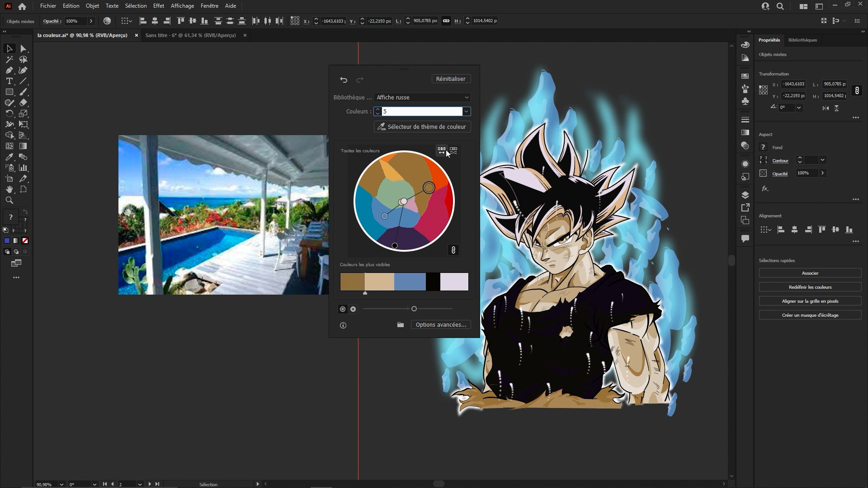Click the undo arrow in recolor dialog
The height and width of the screenshot is (488, 868).
pyautogui.click(x=344, y=80)
